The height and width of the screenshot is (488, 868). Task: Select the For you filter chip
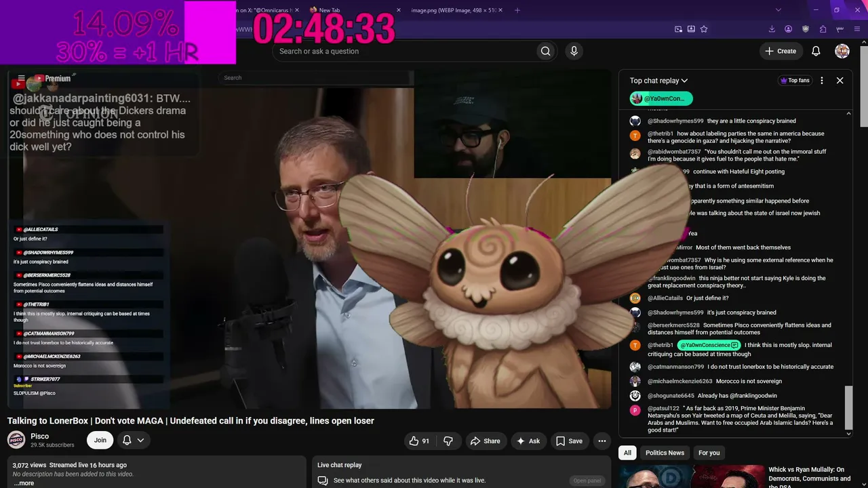tap(709, 453)
